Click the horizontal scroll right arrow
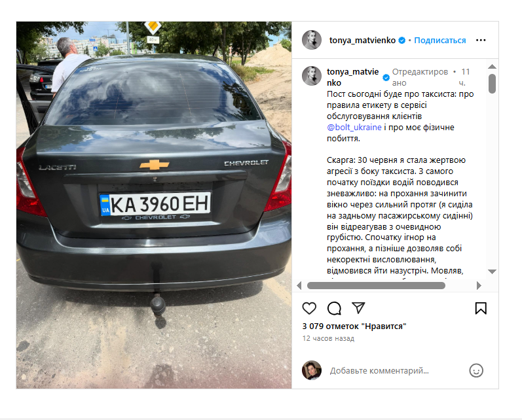This screenshot has width=522, height=420. 479,285
